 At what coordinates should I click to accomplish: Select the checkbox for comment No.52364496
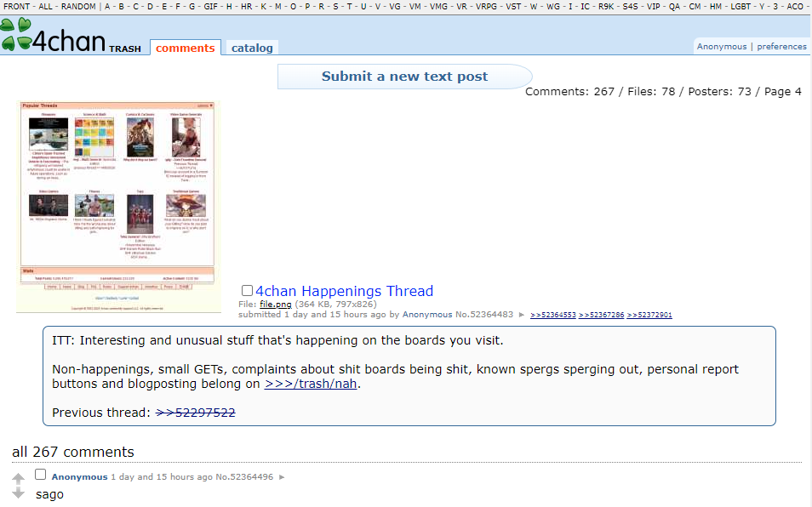(40, 475)
